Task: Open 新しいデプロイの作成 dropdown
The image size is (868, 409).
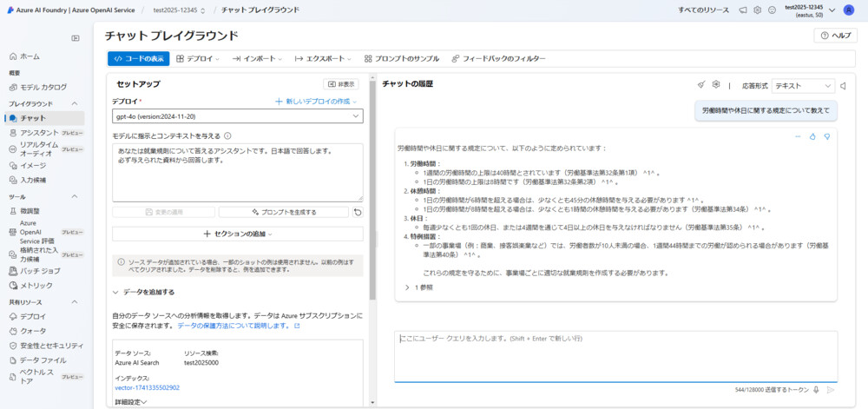Action: click(316, 102)
